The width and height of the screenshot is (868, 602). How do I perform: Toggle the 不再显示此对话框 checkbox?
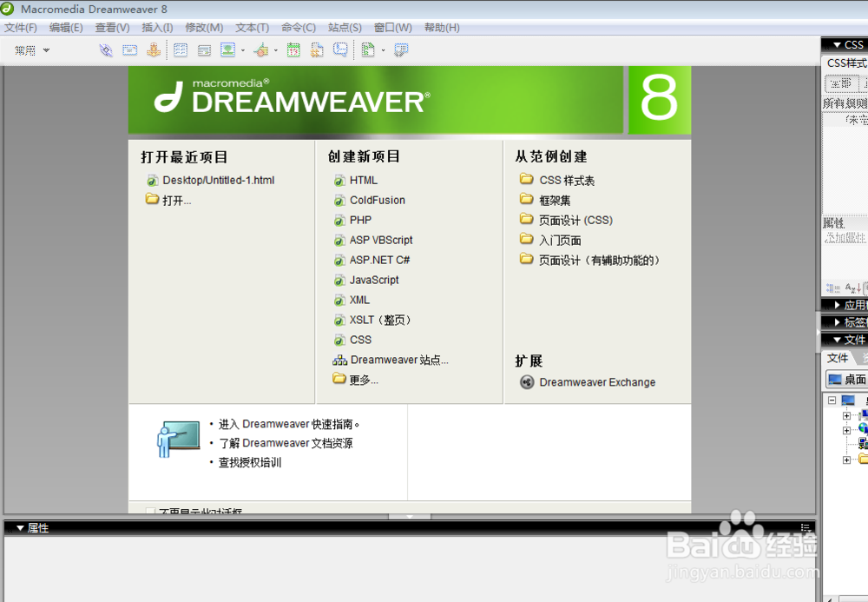pyautogui.click(x=150, y=511)
